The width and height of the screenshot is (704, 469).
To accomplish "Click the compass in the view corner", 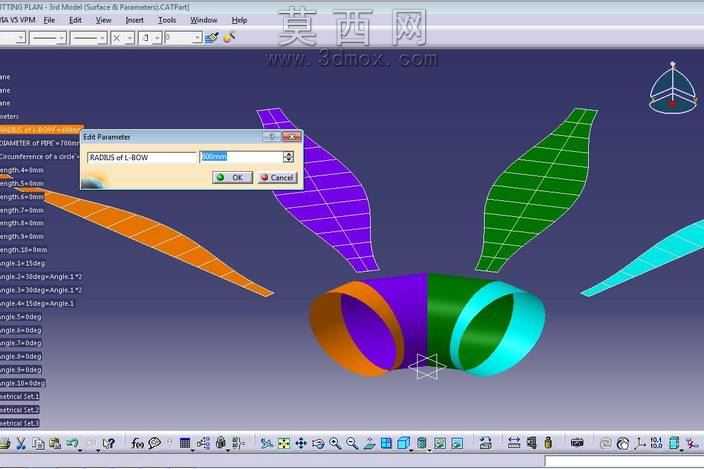I will pos(673,88).
